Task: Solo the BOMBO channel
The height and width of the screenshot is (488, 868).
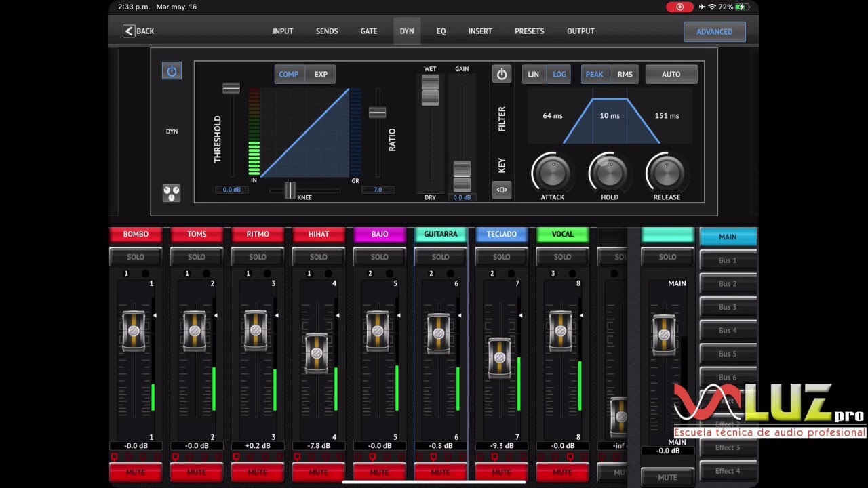Action: (x=136, y=257)
